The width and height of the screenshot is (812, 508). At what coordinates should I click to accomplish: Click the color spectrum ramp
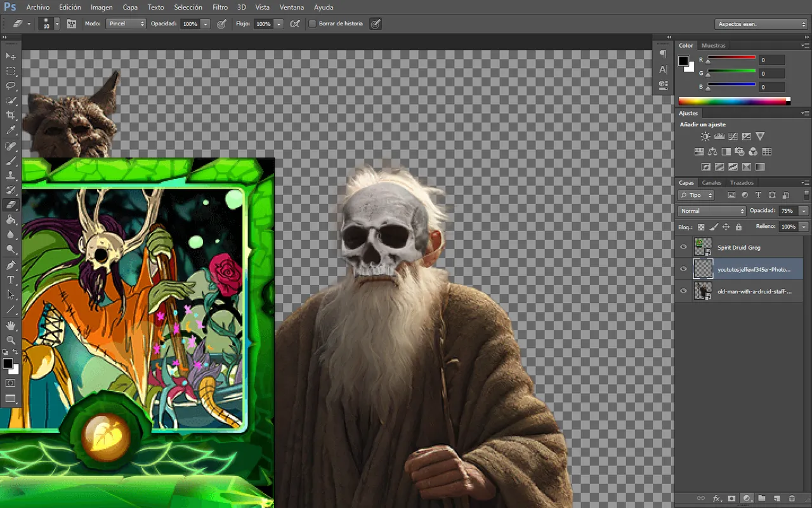(x=735, y=100)
